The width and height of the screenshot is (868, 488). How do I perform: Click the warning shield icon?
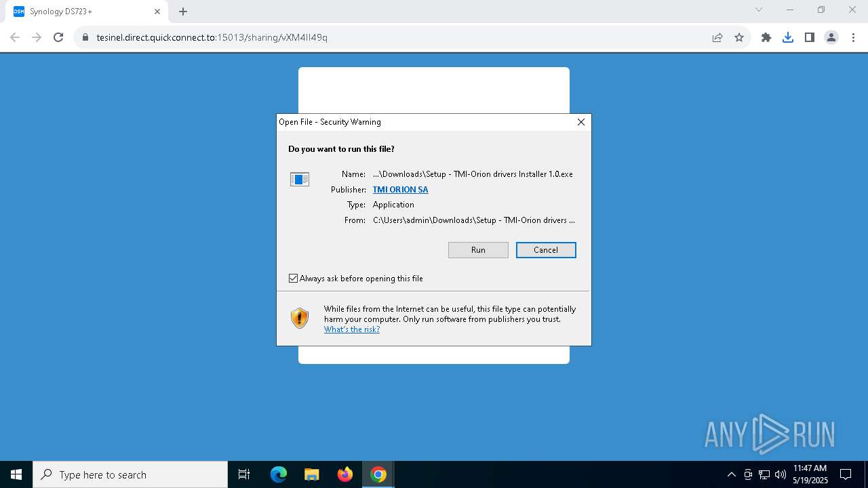coord(300,318)
